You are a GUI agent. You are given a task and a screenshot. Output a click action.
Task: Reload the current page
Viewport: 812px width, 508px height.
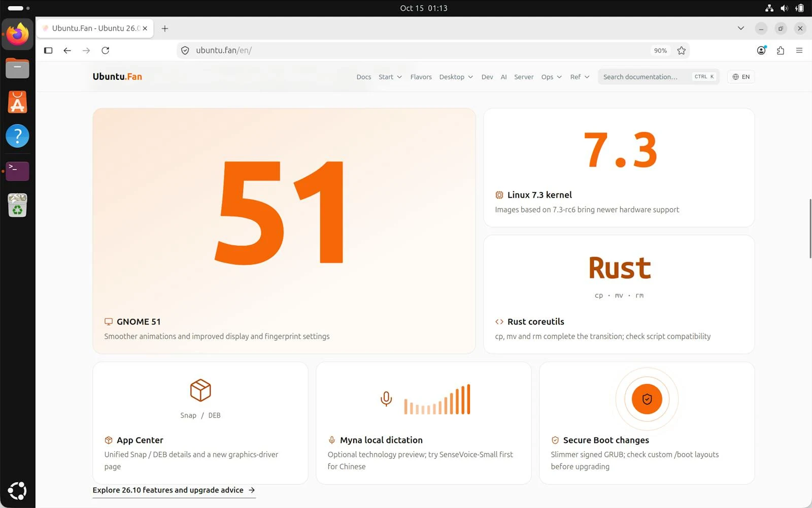point(105,50)
